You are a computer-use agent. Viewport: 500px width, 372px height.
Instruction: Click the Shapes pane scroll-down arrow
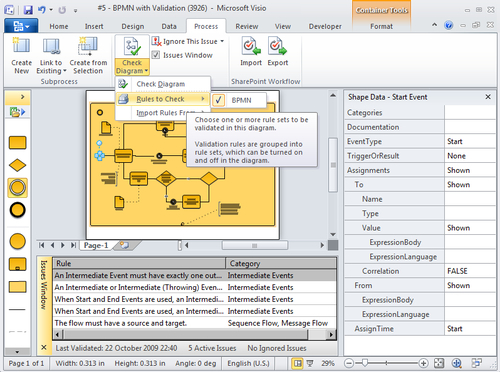tap(17, 352)
